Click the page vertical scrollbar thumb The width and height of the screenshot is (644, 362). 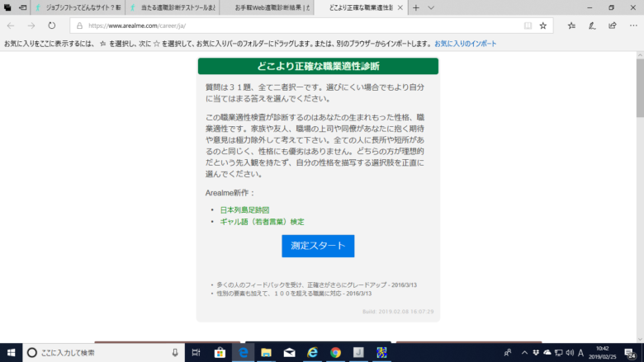coord(640,87)
